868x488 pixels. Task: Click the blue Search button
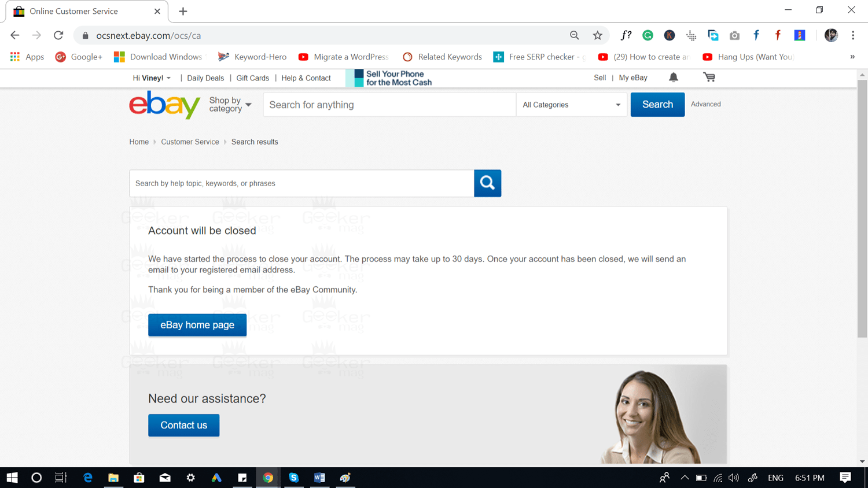(x=657, y=105)
